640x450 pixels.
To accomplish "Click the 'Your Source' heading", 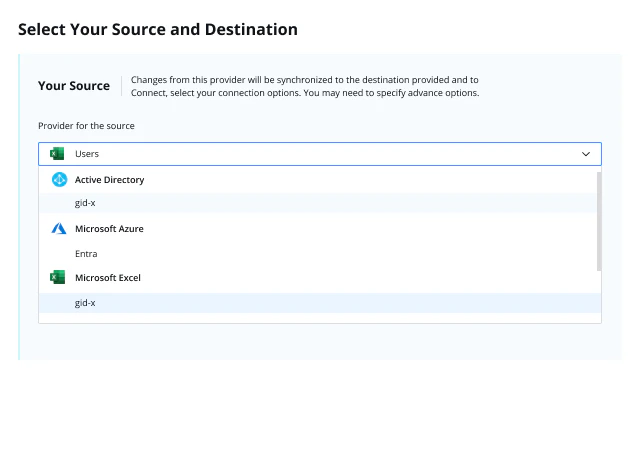I will [74, 86].
